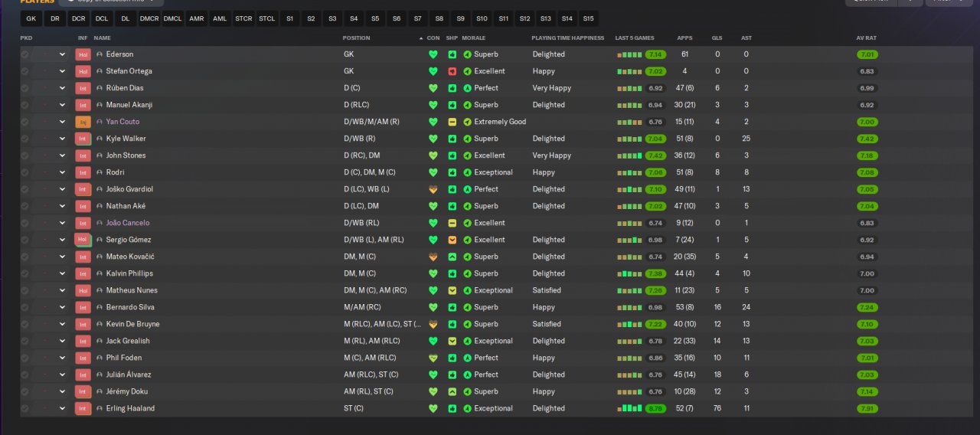
Task: Open the row dropdown chevron for Stefan Ortega
Action: [62, 71]
